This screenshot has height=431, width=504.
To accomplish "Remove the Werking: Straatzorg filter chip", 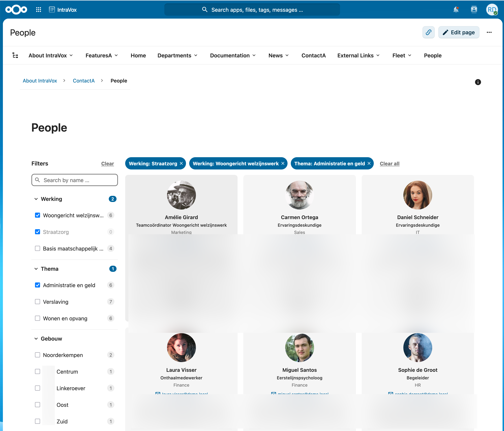I will [181, 164].
